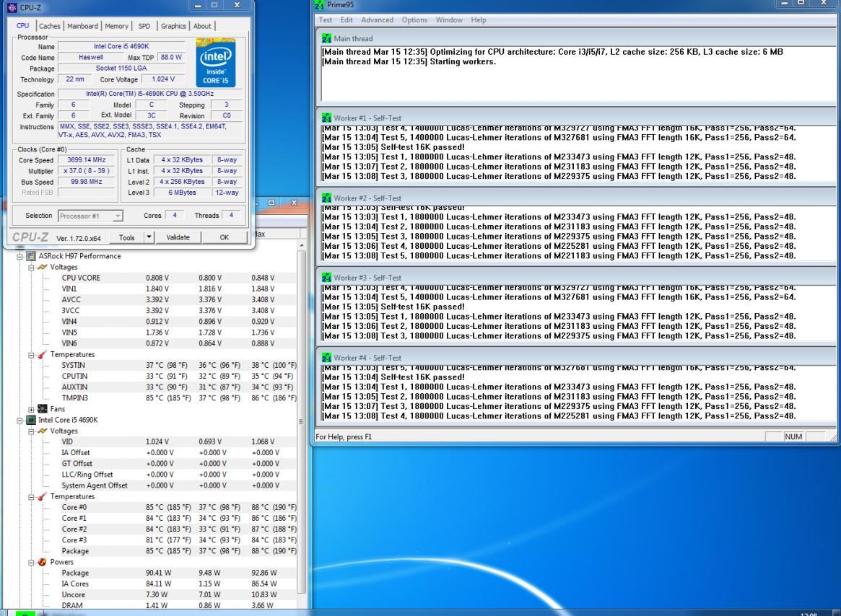The image size is (841, 616).
Task: Collapse the CPU Voltages node
Action: [31, 431]
